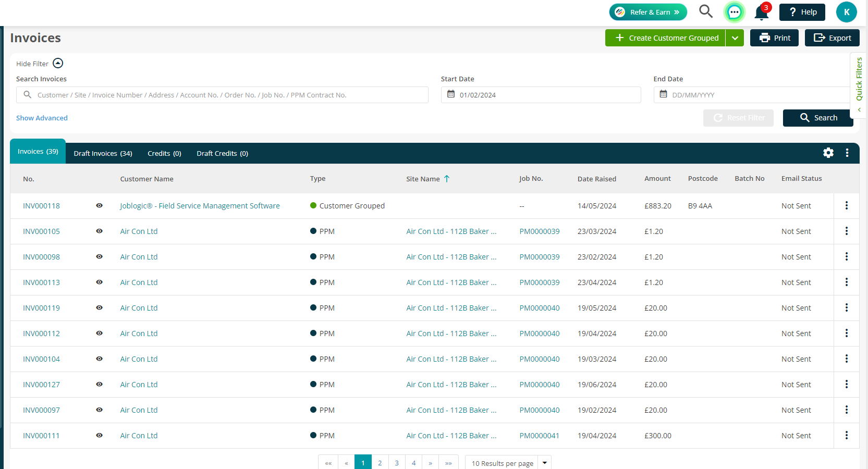Open the live chat bubble icon

point(734,12)
